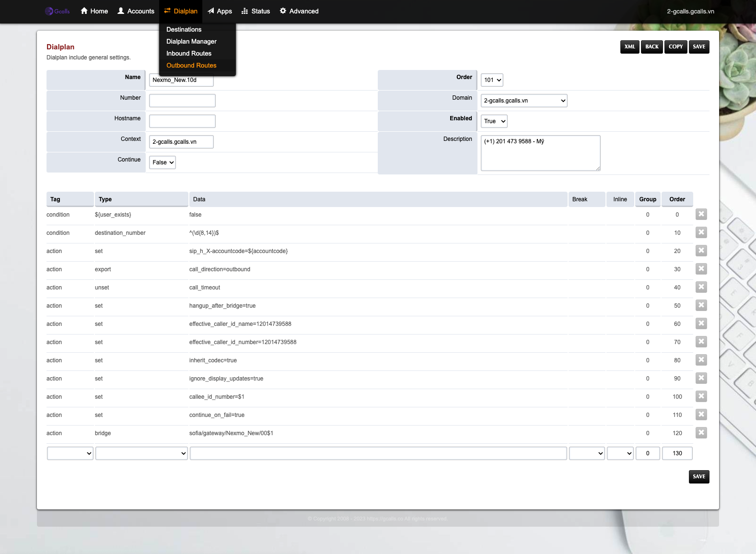Viewport: 756px width, 554px height.
Task: Open the Domain selection dropdown
Action: (523, 101)
